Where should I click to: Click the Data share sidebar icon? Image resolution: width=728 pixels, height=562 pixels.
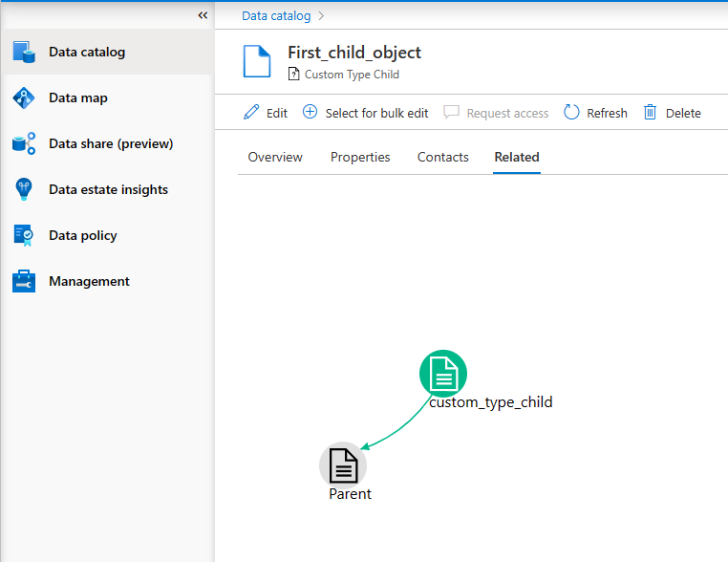(x=24, y=144)
